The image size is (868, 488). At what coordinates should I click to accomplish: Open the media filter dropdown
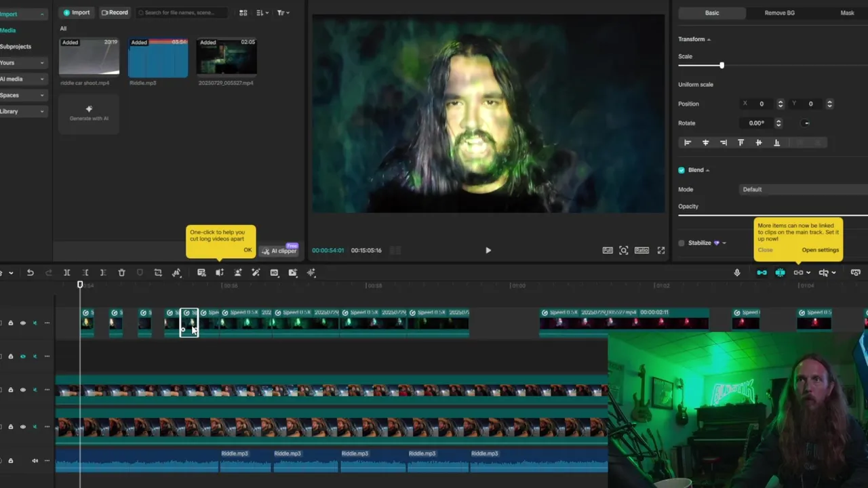pyautogui.click(x=283, y=12)
